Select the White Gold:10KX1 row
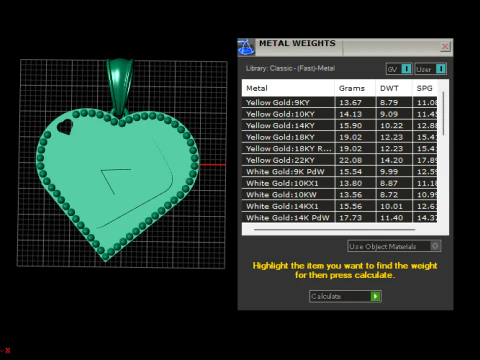The height and width of the screenshot is (360, 480). tap(339, 183)
